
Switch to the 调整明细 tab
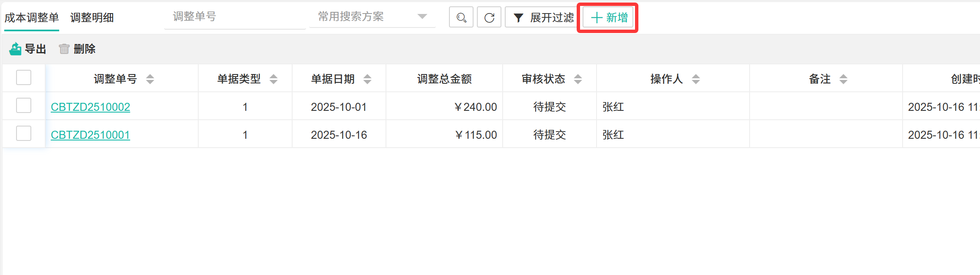92,18
